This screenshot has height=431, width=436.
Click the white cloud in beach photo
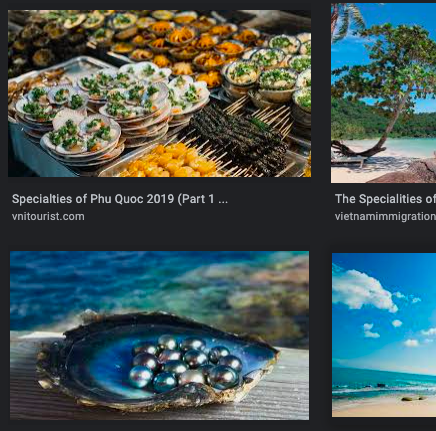(x=363, y=289)
